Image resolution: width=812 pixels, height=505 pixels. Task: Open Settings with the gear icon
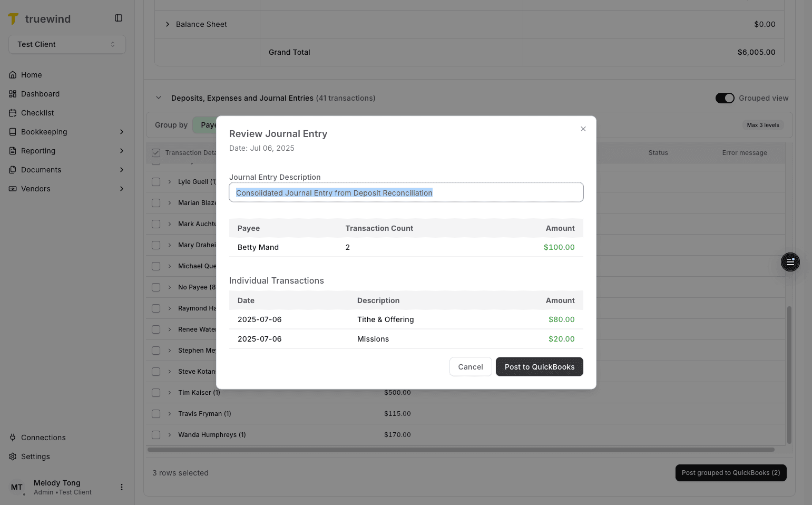12,456
